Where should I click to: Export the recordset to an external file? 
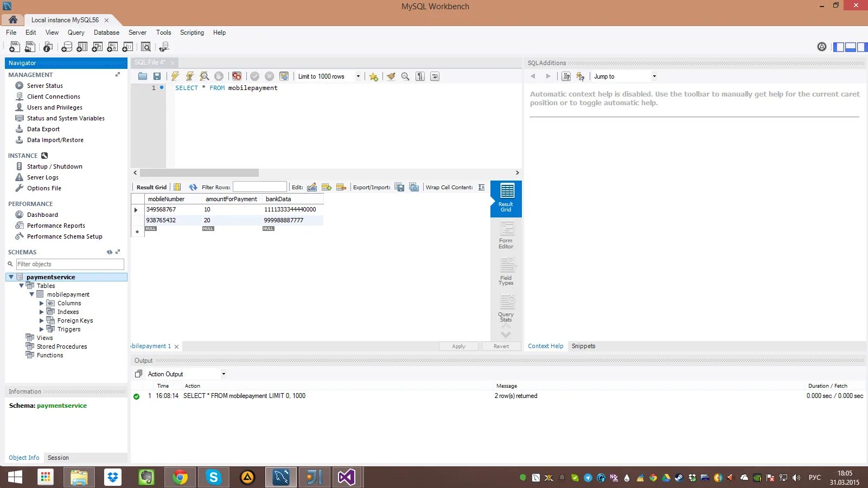point(399,187)
